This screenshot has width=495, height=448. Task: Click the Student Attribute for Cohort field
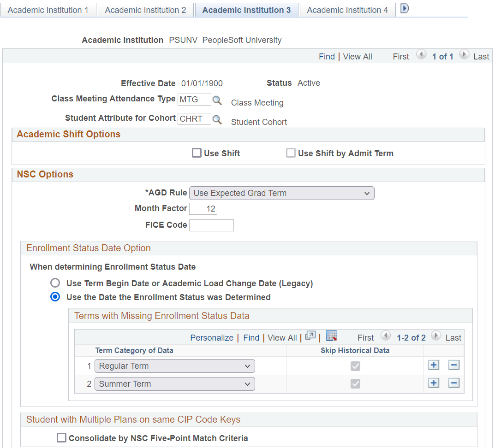(x=194, y=119)
